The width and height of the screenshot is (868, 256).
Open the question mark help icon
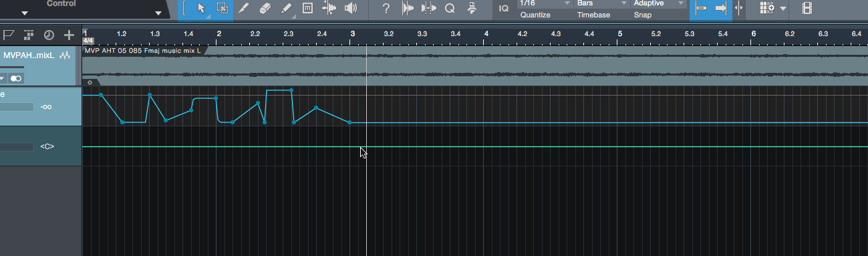coord(386,9)
